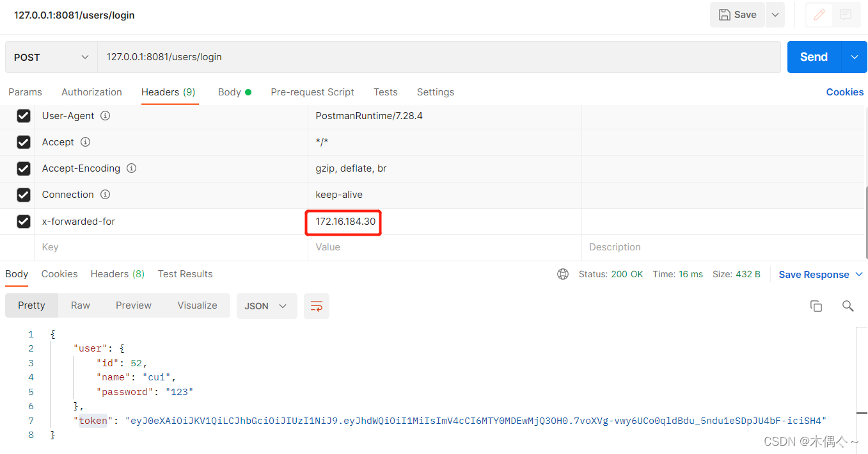Click the Status 200 OK text
Image resolution: width=868 pixels, height=454 pixels.
pyautogui.click(x=611, y=274)
